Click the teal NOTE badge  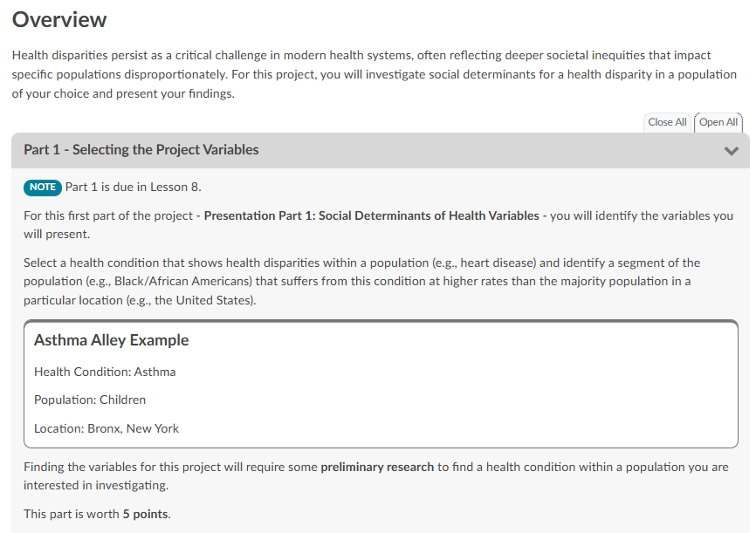[43, 187]
